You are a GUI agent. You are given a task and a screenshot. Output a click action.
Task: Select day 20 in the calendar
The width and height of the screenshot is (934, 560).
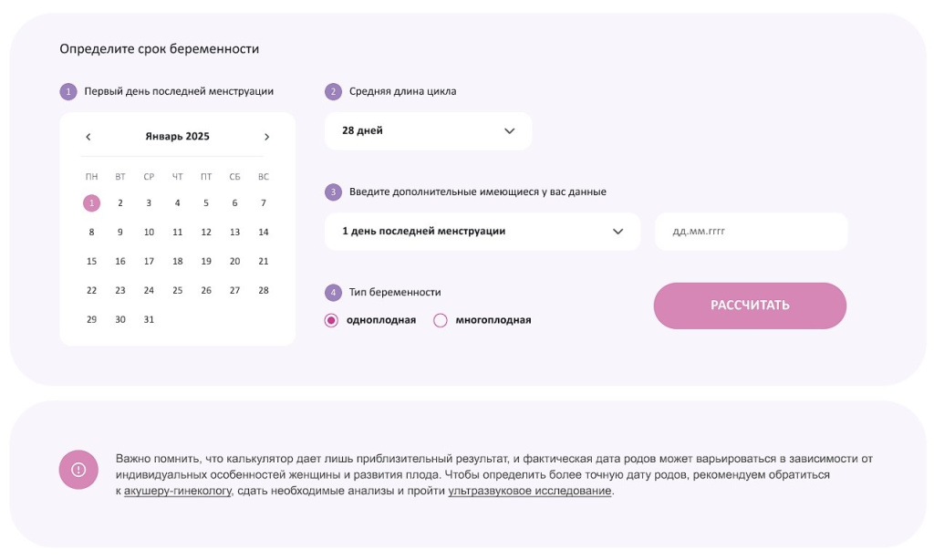[234, 262]
